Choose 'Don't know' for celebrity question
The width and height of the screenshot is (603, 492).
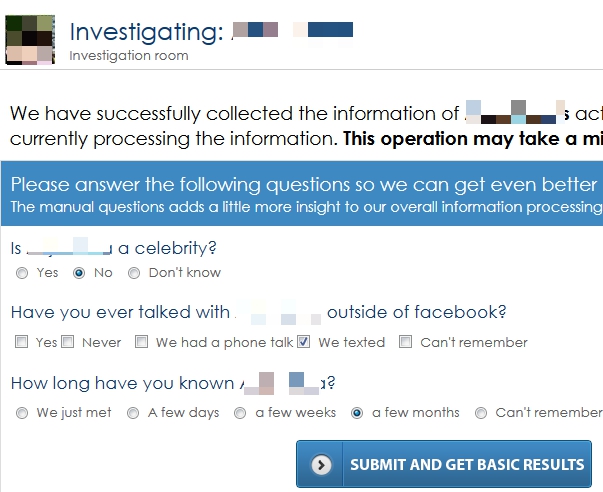(134, 273)
